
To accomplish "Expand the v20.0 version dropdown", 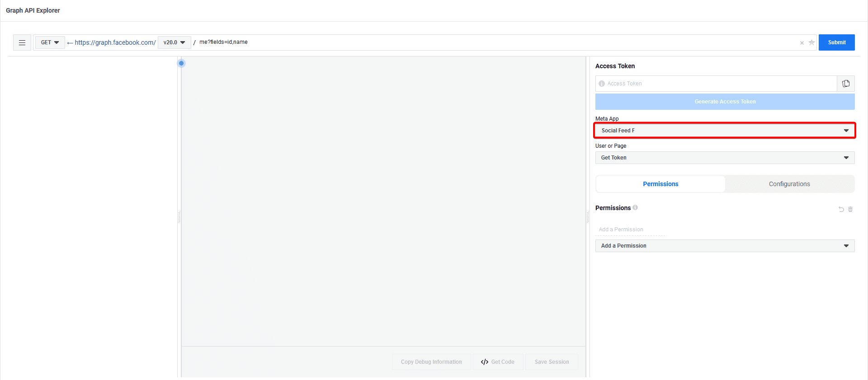I will tap(174, 42).
